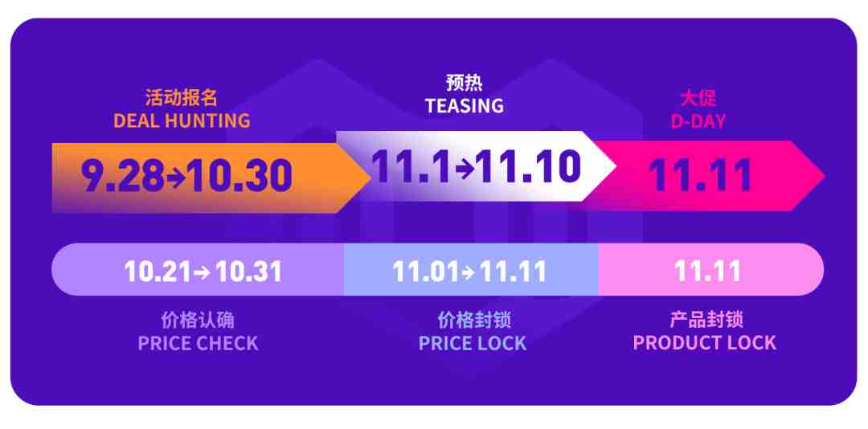Click the 价格封锁 caption
The height and width of the screenshot is (429, 868).
tap(474, 320)
